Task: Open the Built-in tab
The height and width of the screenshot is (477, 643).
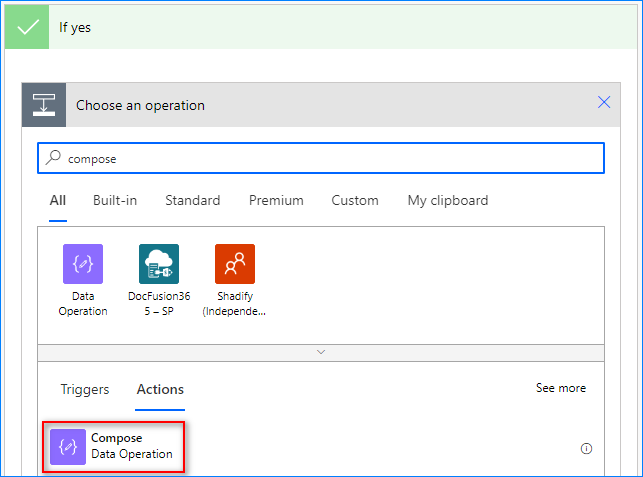Action: [x=115, y=200]
